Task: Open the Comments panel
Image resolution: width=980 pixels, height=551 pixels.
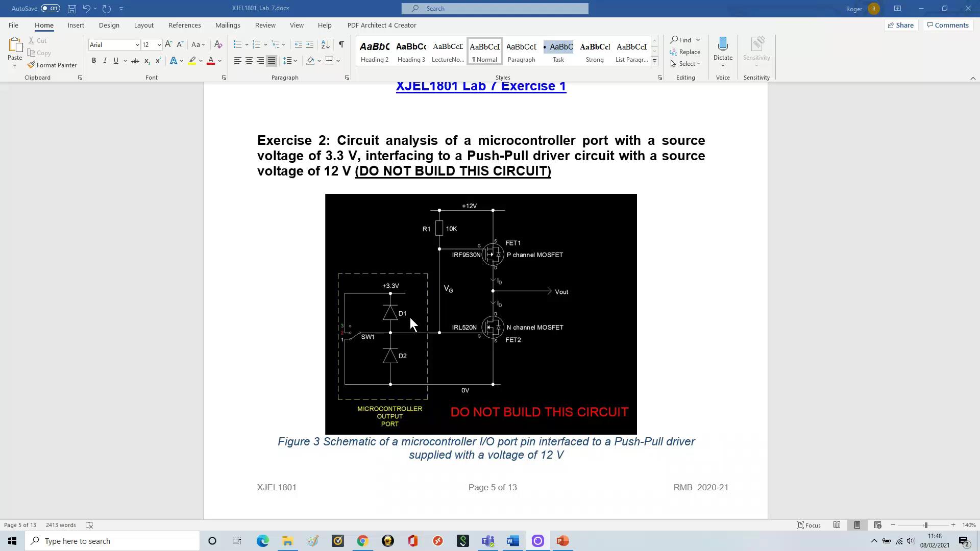Action: point(948,25)
